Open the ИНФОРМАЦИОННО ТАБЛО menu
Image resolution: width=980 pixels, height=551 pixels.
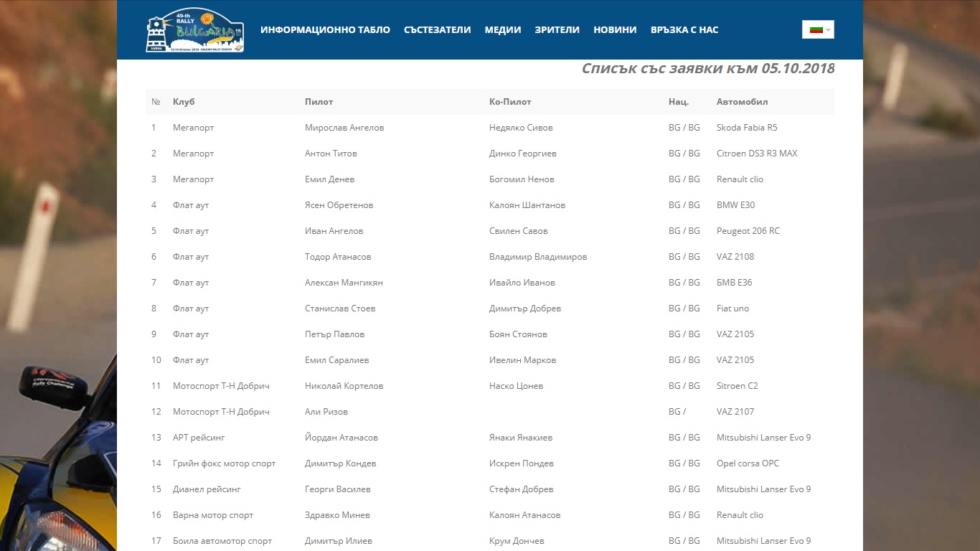click(x=325, y=30)
